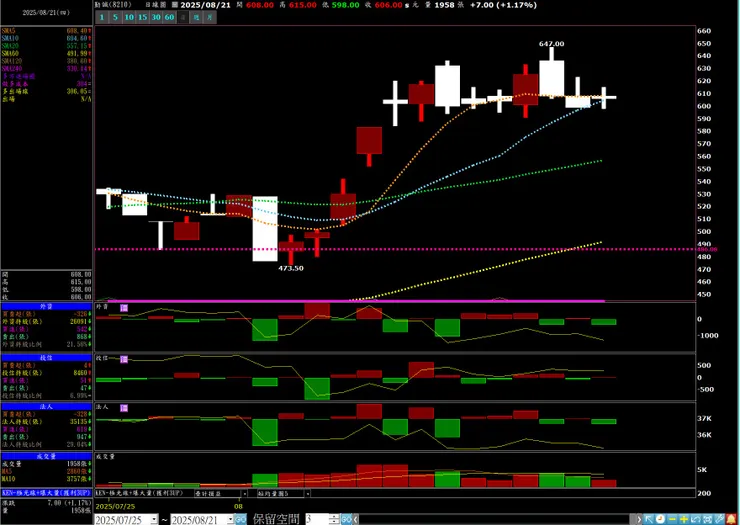Click the SMA240 indicator row
740x525 pixels.
tap(46, 68)
